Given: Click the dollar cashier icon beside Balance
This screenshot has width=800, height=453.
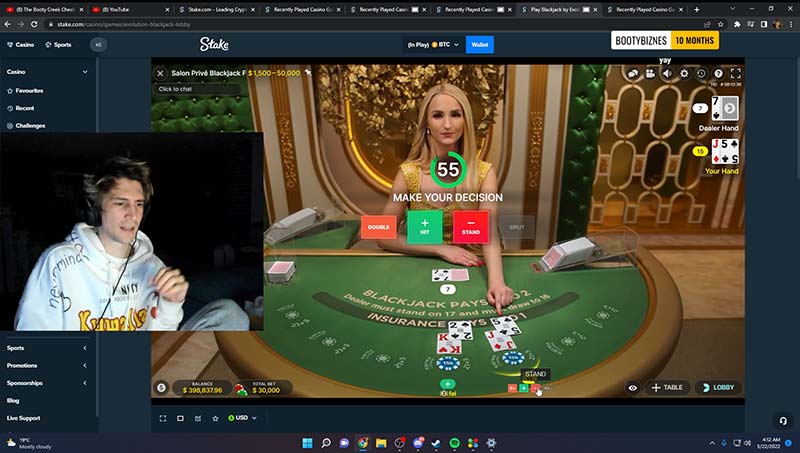Looking at the screenshot, I should coord(161,388).
